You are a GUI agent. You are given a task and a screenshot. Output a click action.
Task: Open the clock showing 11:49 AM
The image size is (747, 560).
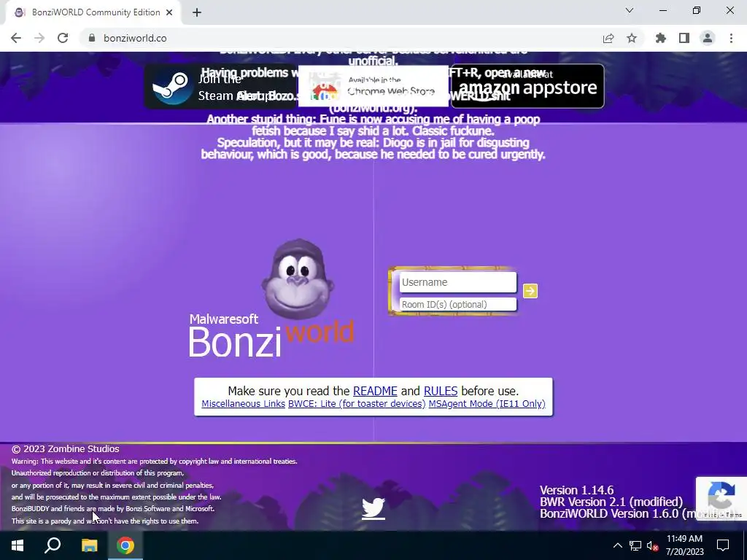click(x=684, y=545)
